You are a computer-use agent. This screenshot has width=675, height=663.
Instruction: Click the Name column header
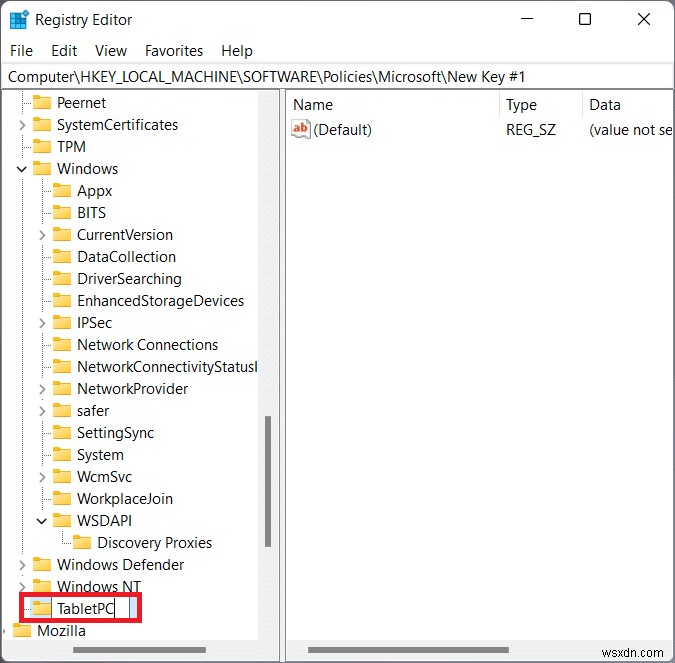tap(393, 105)
